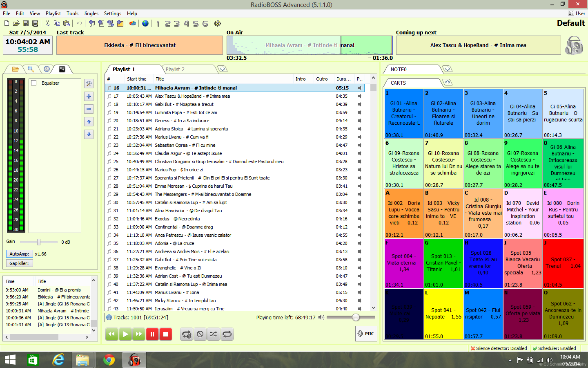Adjust the master volume slider knob
Image resolution: width=588 pixels, height=368 pixels.
point(356,317)
